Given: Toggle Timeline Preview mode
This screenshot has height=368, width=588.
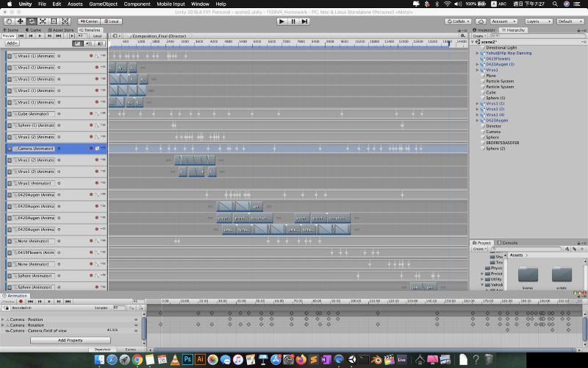Looking at the screenshot, I should [x=9, y=35].
